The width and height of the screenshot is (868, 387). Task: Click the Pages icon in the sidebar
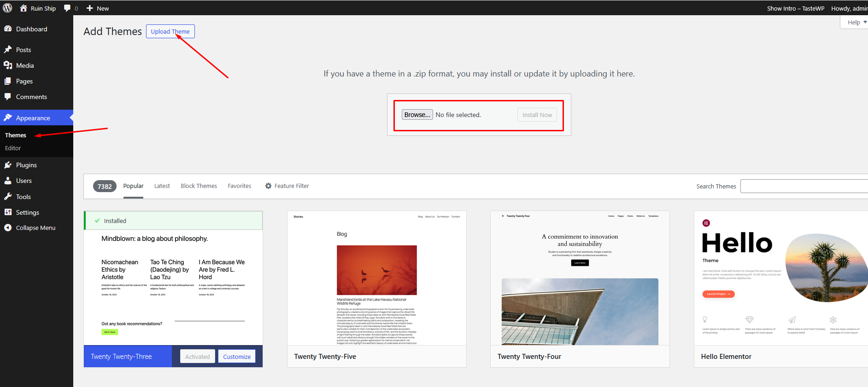[8, 81]
